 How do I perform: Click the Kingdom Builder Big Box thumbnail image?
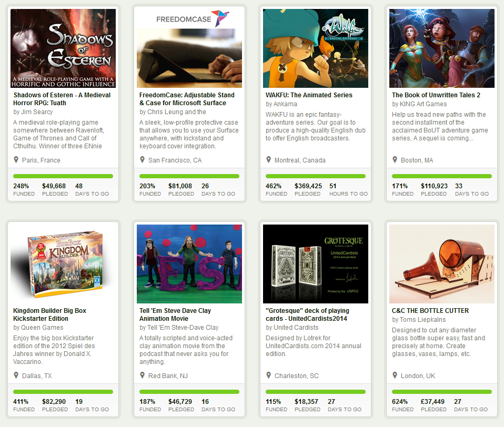pyautogui.click(x=63, y=264)
